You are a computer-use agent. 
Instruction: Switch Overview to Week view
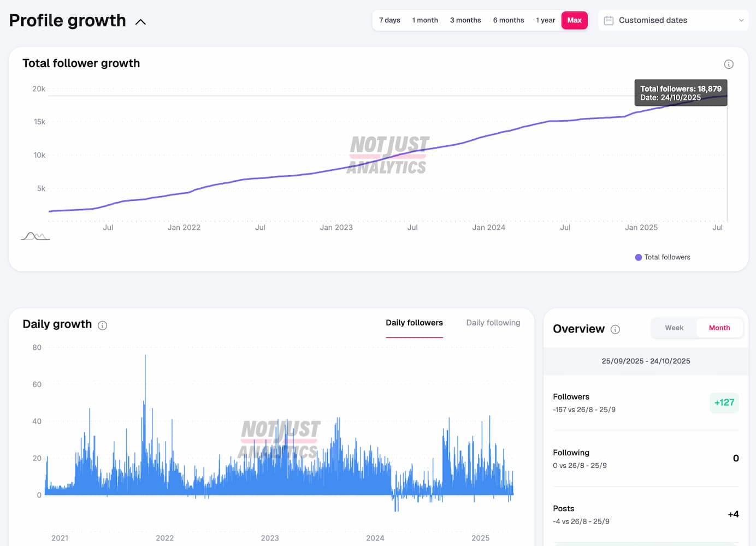674,328
